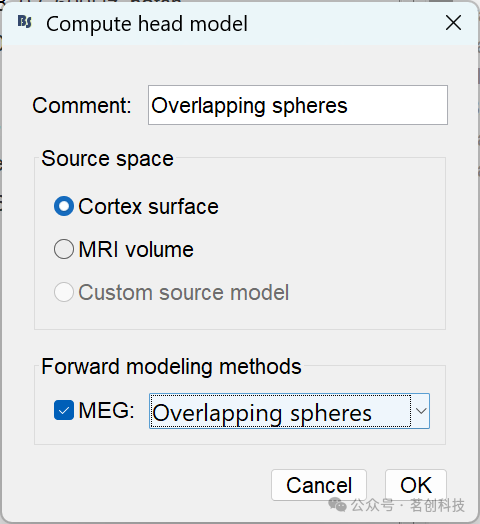480x524 pixels.
Task: Click the 'Forward modeling methods' label
Action: [x=171, y=367]
